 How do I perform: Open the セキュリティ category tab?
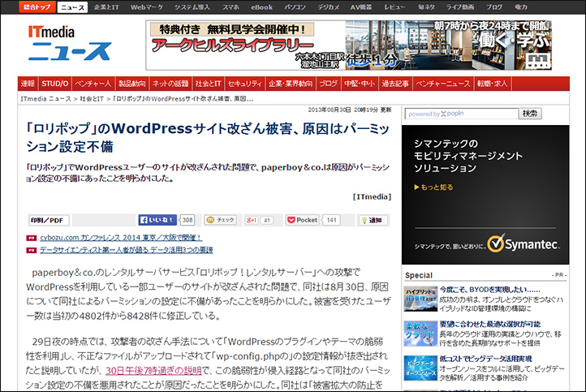coord(245,84)
